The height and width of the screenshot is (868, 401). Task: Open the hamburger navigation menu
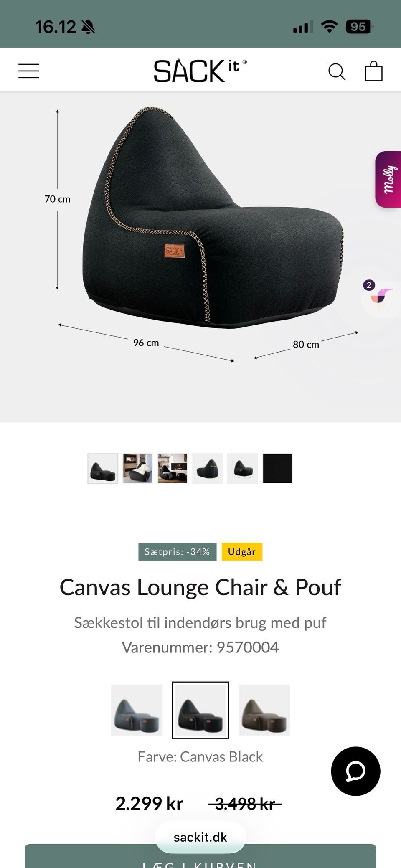(x=29, y=71)
